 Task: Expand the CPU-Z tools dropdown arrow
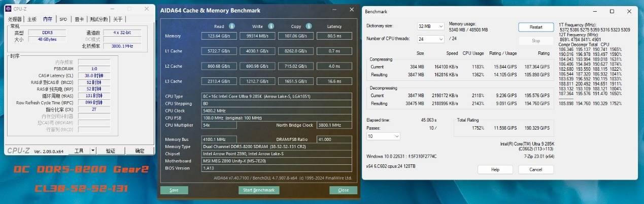pos(93,151)
